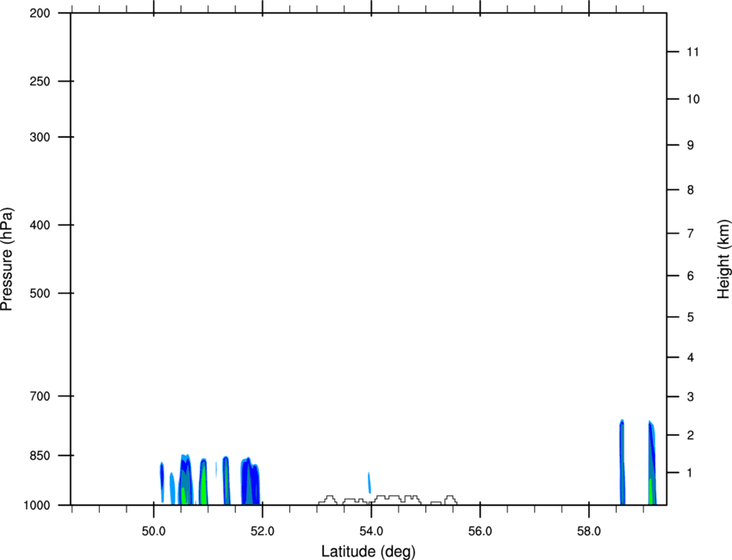Pick the 11 km height label

[692, 52]
